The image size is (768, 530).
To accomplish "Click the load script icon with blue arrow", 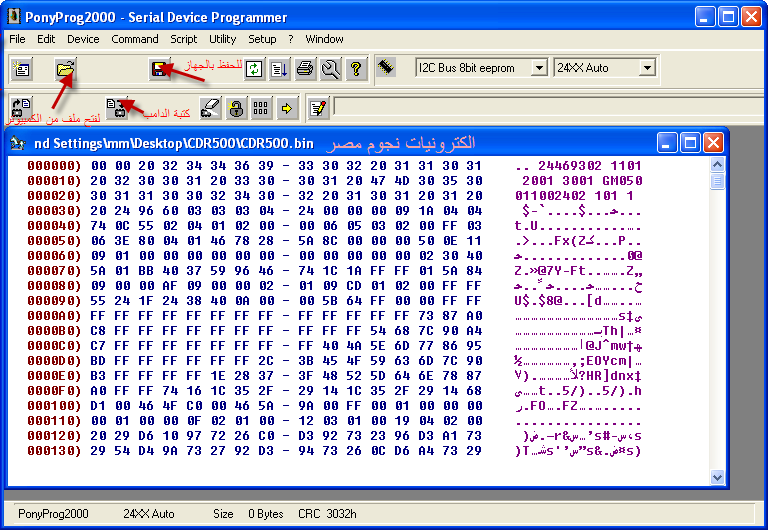I will (x=279, y=69).
